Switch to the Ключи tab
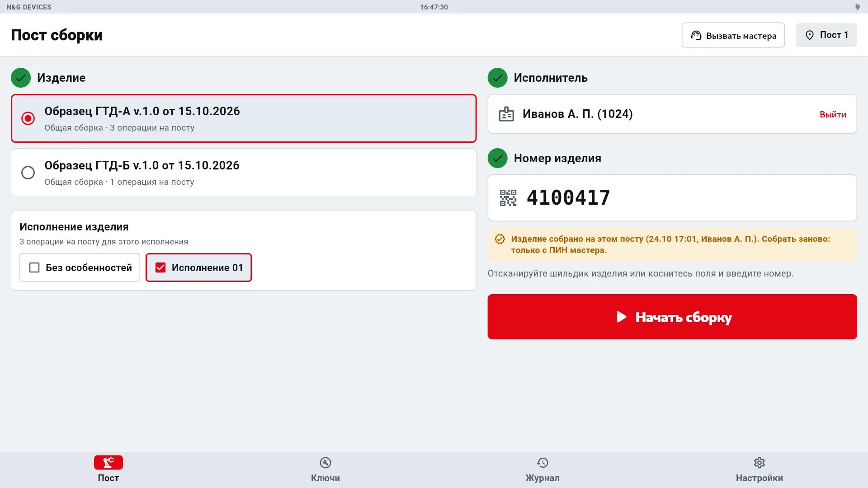868x488 pixels. [x=325, y=470]
